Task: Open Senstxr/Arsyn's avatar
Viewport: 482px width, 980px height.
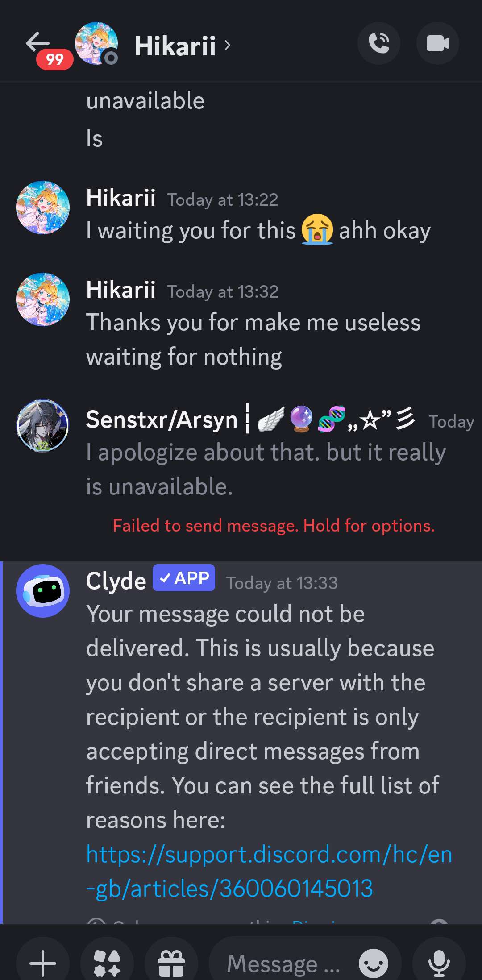Action: tap(43, 426)
